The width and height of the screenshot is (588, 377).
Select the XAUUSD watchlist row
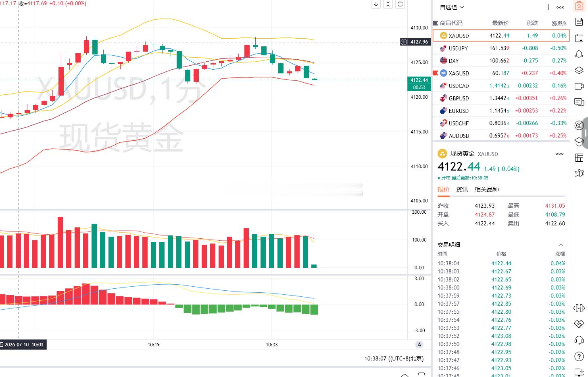(501, 35)
